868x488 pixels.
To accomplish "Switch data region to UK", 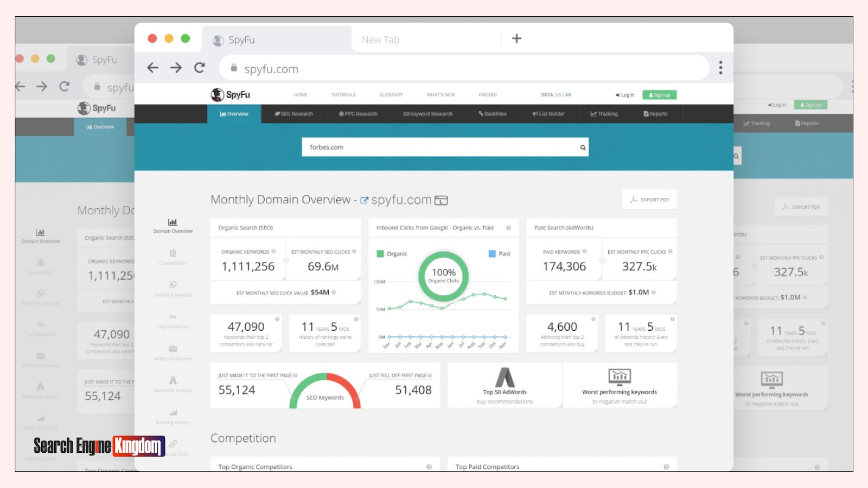I will (x=569, y=95).
